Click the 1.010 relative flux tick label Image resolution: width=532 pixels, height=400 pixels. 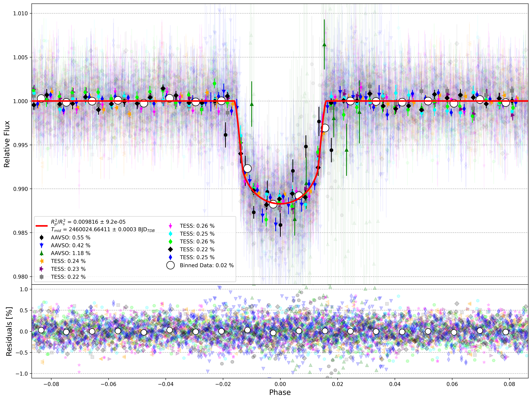pos(20,13)
